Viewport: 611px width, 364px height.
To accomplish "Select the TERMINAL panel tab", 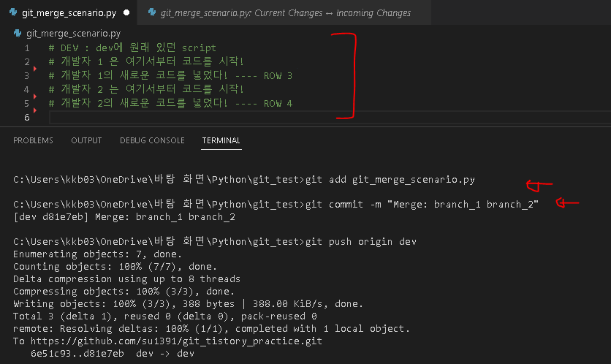I will coord(221,140).
